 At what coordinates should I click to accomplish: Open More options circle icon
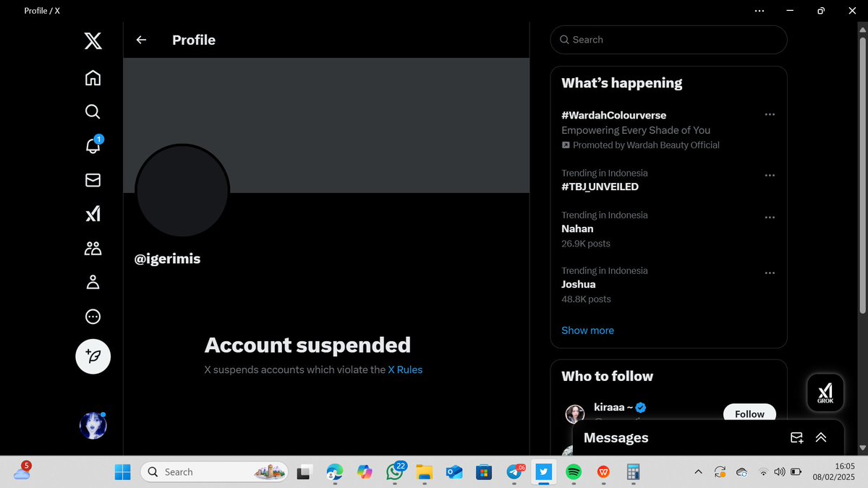(x=93, y=317)
